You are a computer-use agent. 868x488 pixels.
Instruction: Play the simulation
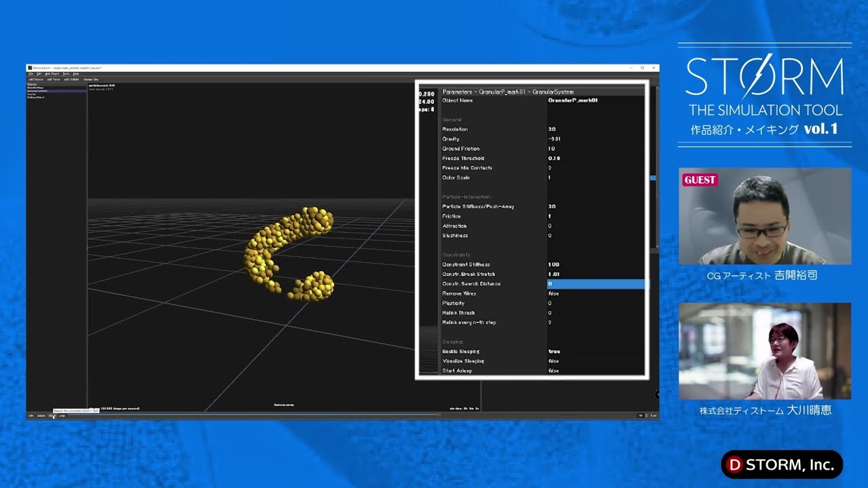[x=62, y=415]
